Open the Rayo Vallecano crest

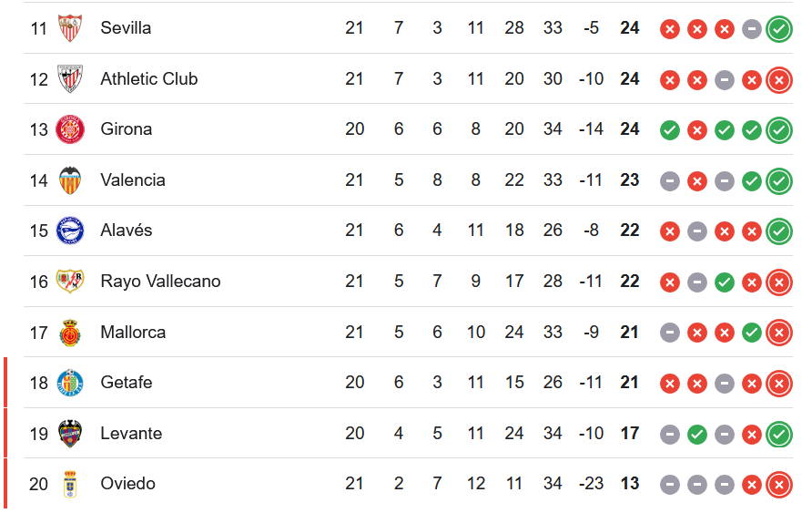pos(70,282)
